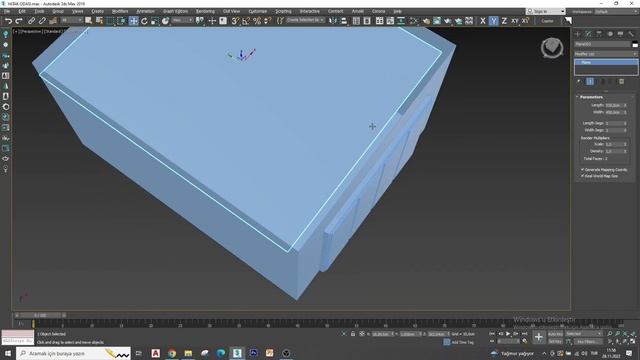Open the Selected key filter dropdown
The height and width of the screenshot is (360, 640).
pyautogui.click(x=583, y=334)
